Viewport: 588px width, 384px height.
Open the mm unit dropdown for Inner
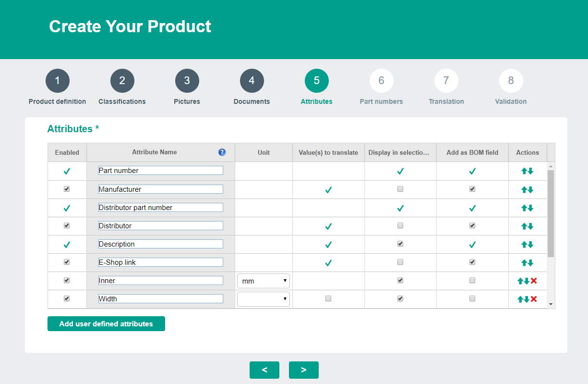pos(264,281)
